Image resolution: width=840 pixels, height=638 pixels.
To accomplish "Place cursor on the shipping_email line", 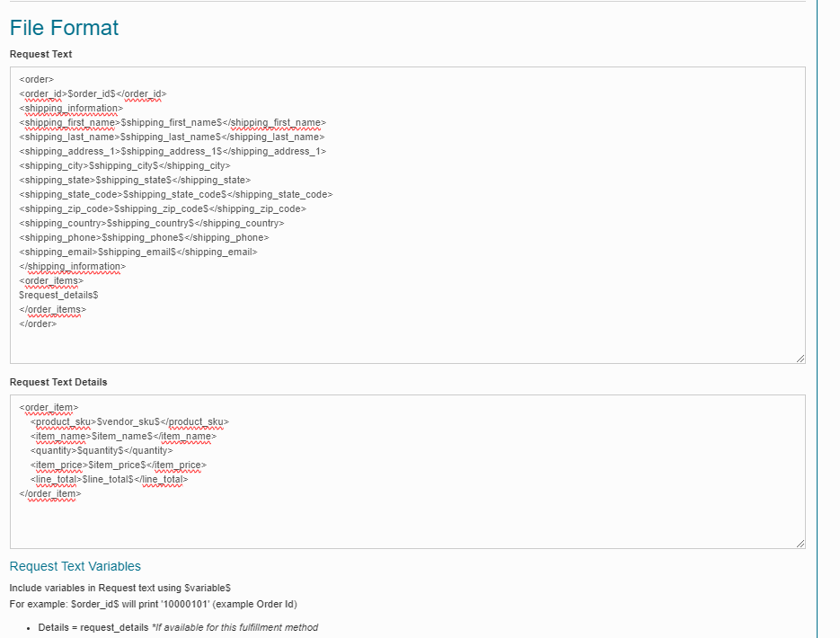I will [138, 252].
